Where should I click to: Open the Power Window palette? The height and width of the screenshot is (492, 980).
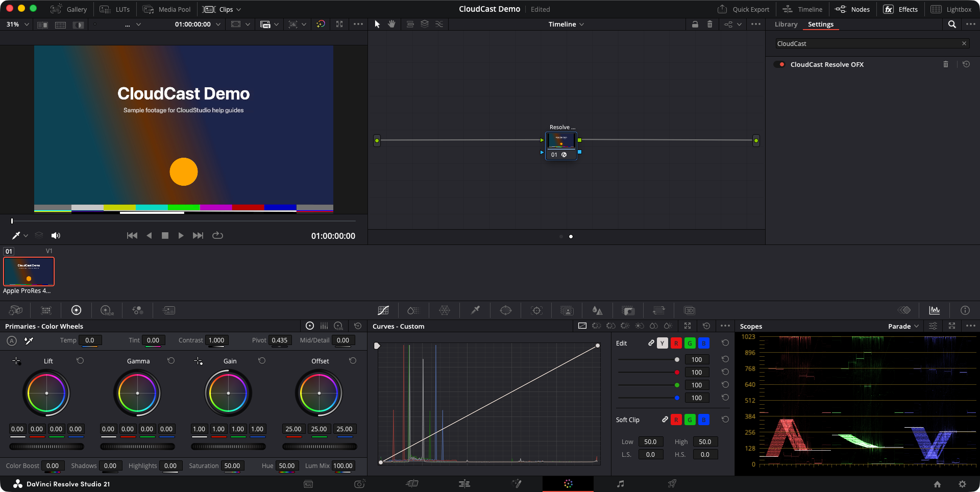[506, 310]
